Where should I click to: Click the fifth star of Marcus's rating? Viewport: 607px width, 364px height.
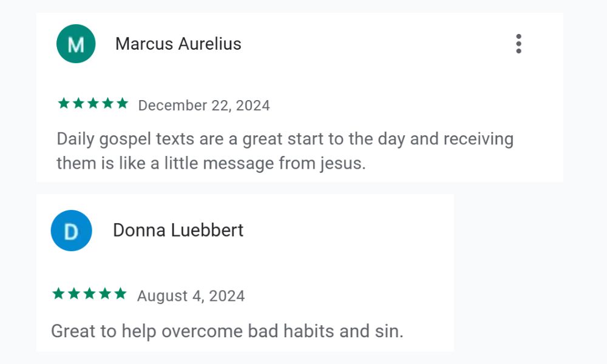tap(121, 104)
